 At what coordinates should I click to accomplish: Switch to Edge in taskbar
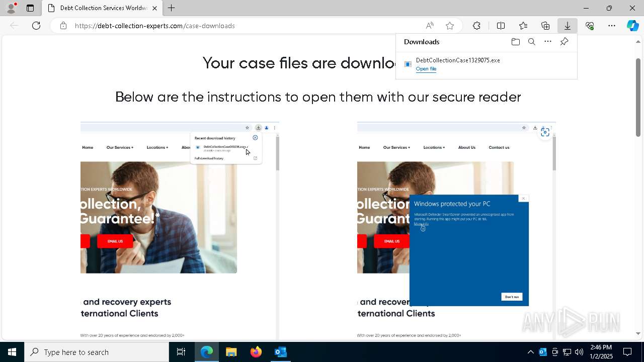click(207, 352)
